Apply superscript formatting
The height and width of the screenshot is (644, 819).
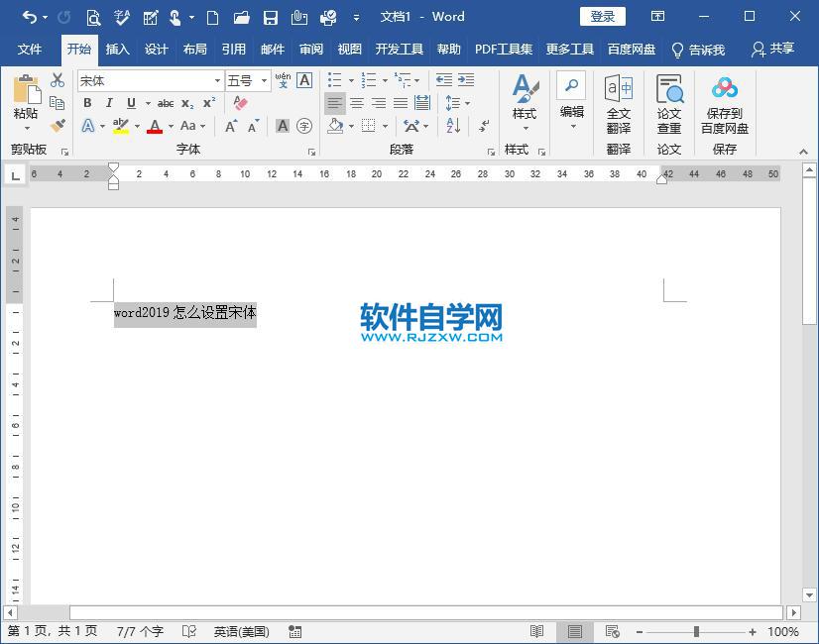[x=208, y=103]
